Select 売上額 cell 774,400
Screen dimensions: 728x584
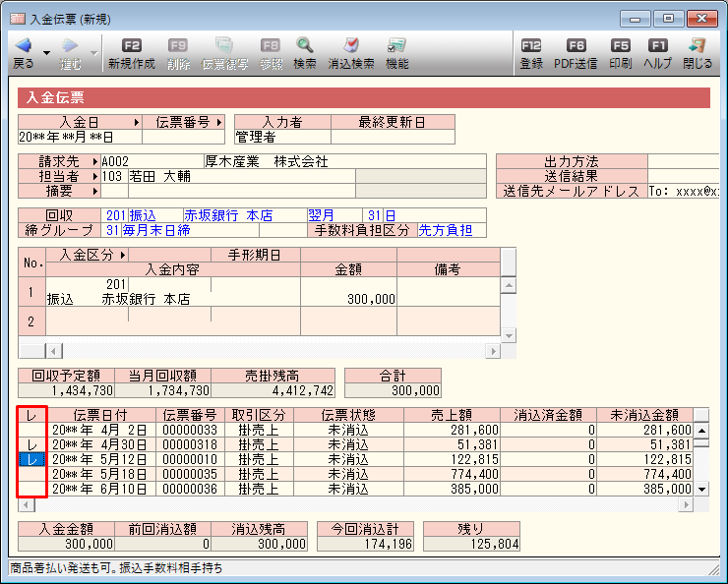[x=452, y=474]
